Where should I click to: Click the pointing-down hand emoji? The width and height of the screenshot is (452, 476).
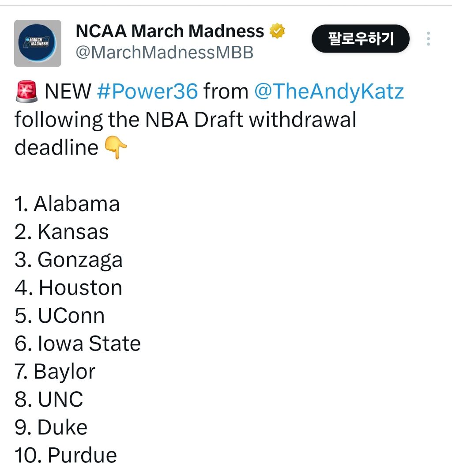[x=116, y=147]
